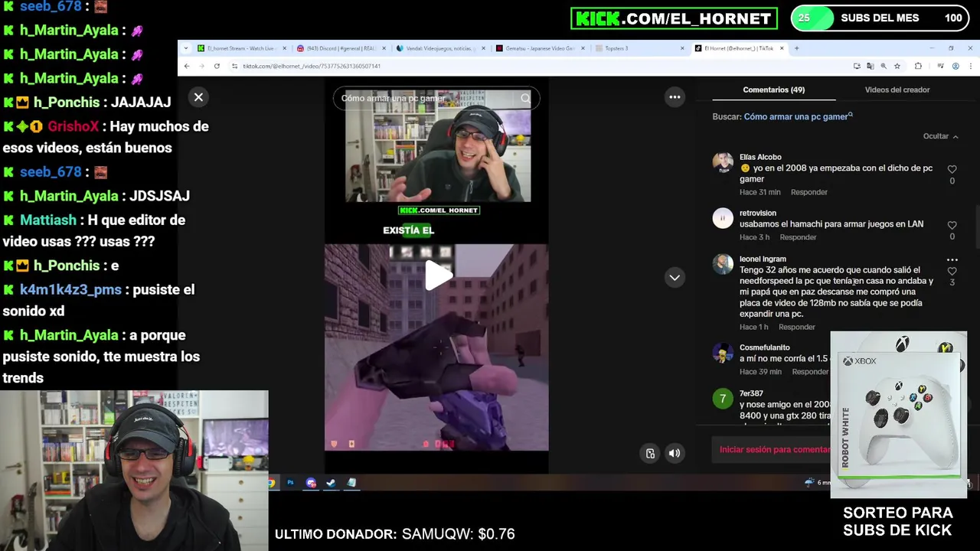The height and width of the screenshot is (551, 980).
Task: Reload the TikTok page
Action: [x=217, y=67]
